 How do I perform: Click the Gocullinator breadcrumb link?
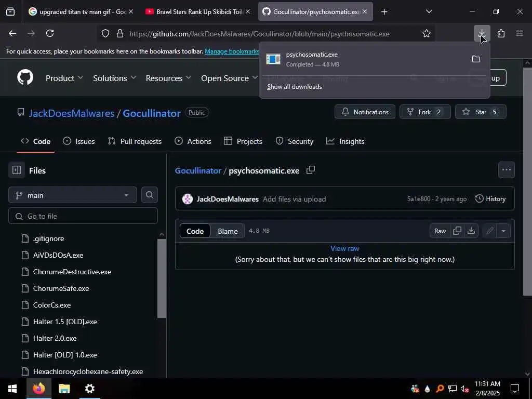point(198,170)
